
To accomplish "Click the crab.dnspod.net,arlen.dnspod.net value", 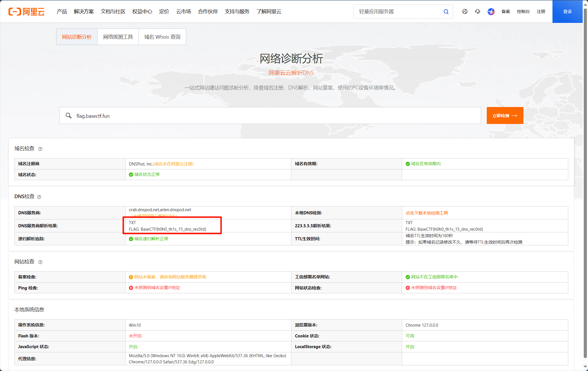I will coord(160,209).
